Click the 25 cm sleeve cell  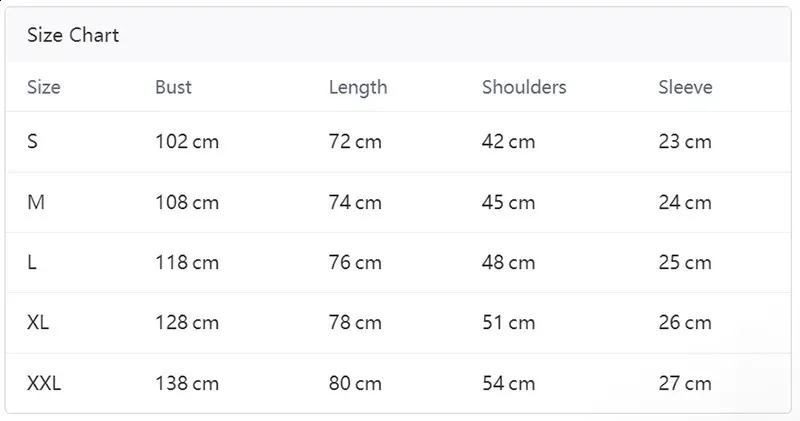click(685, 263)
